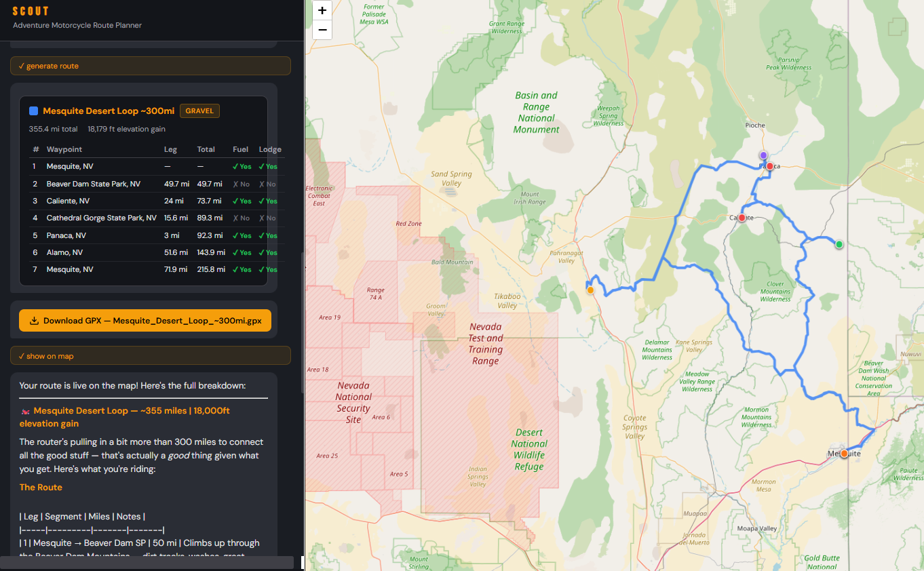The width and height of the screenshot is (924, 571).
Task: Click the SCOUT logo in the header
Action: tap(30, 11)
